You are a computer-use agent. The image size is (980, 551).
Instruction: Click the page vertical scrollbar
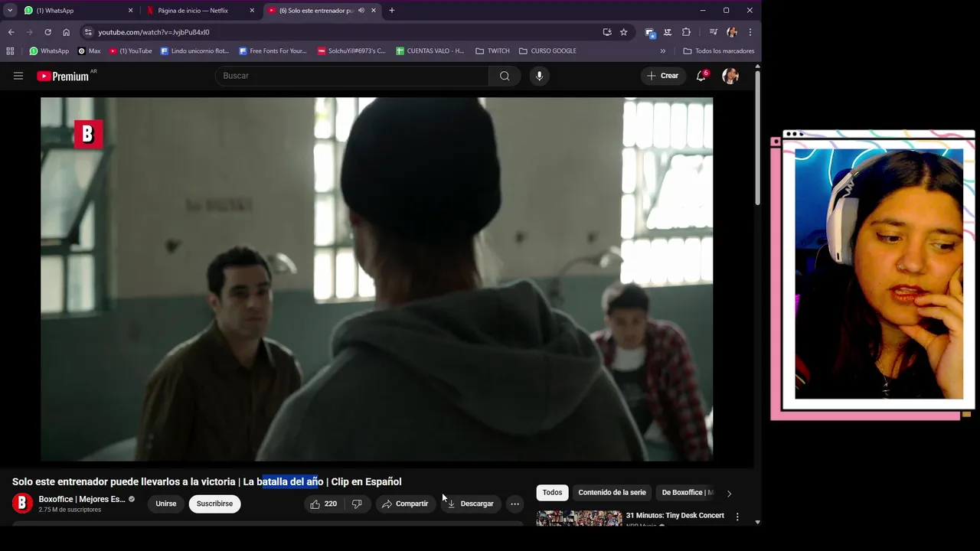[757, 138]
